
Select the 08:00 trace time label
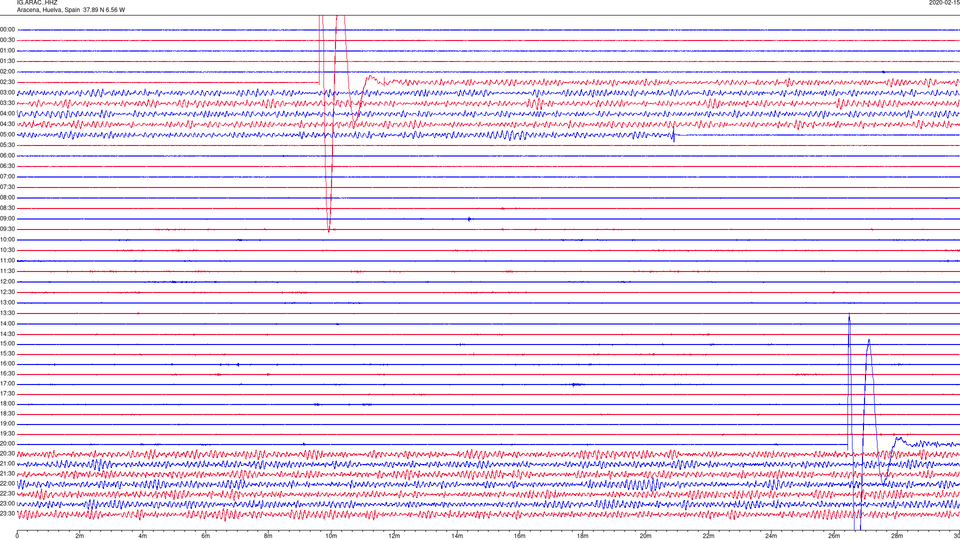pos(7,198)
